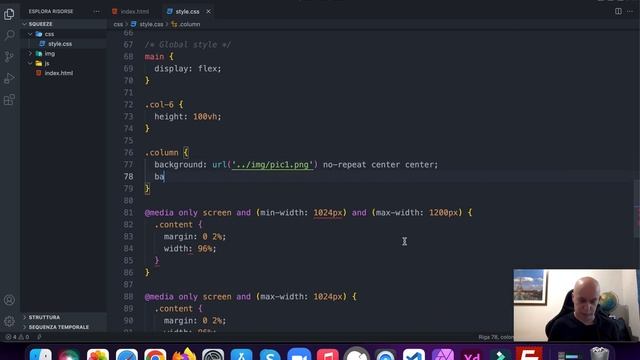Open the Explorer panel more actions menu
This screenshot has width=640, height=360.
click(x=96, y=11)
